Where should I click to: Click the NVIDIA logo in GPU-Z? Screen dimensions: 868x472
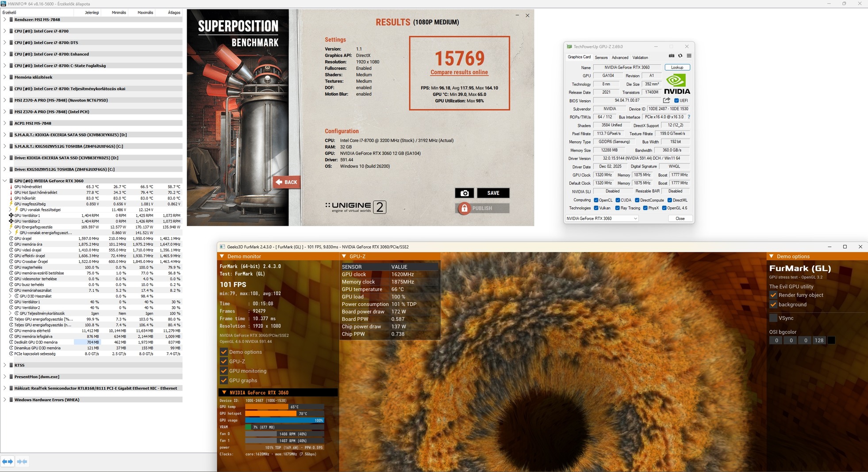pos(677,84)
